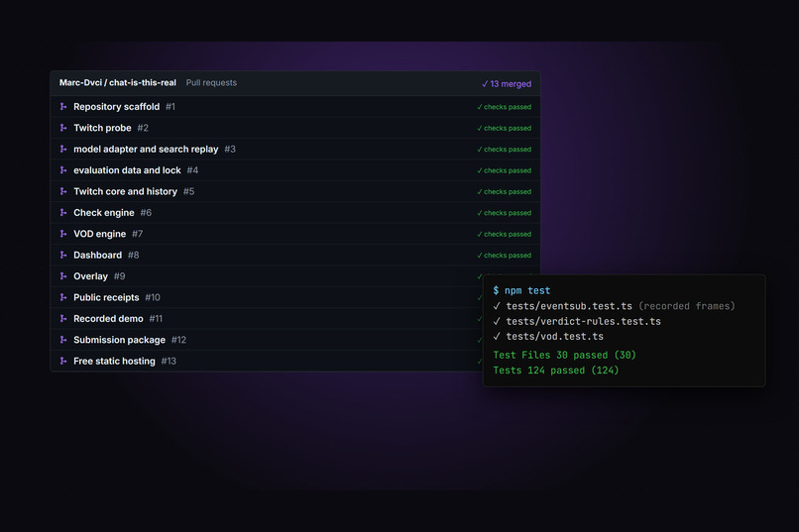Open the Twitch probe pull request
799x532 pixels.
(102, 128)
